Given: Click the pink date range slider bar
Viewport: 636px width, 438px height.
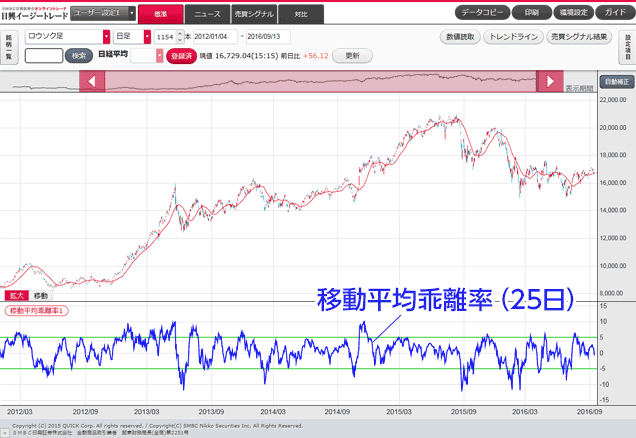Looking at the screenshot, I should (x=320, y=82).
